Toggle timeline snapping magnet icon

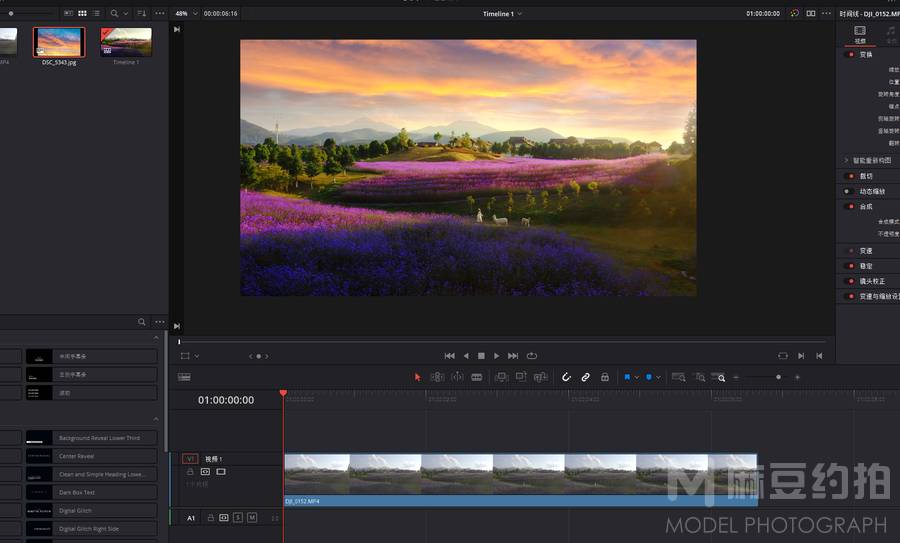tap(566, 377)
